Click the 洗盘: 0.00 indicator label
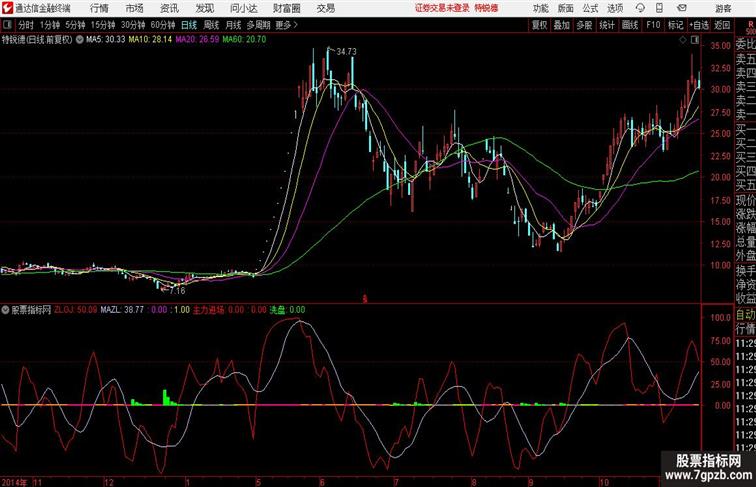Viewport: 756px width, 487px height. (287, 310)
